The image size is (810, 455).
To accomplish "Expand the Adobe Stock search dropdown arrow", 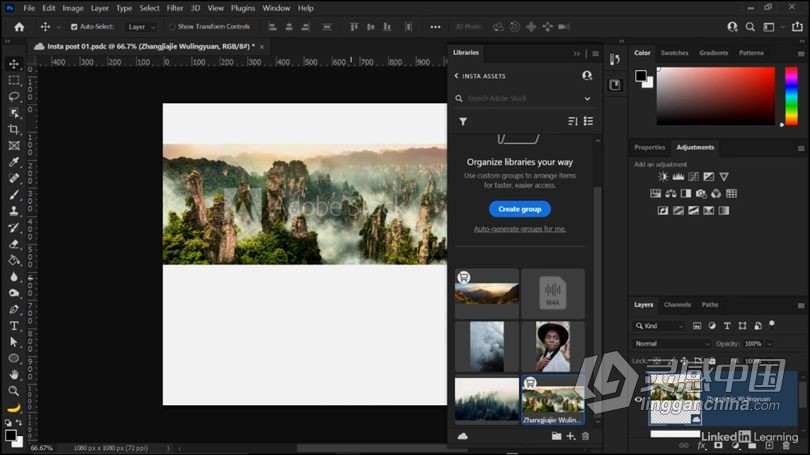I will point(587,99).
